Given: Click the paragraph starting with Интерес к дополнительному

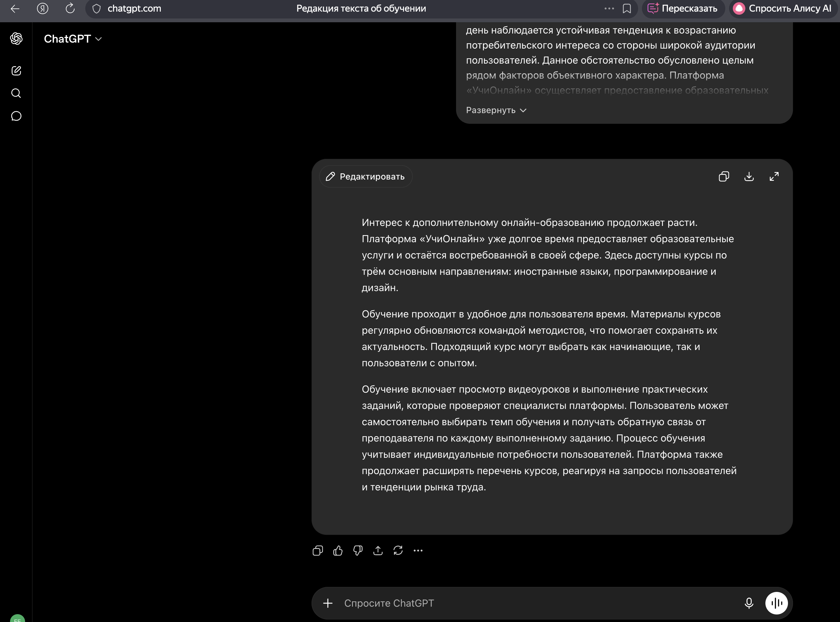Looking at the screenshot, I should [x=548, y=255].
